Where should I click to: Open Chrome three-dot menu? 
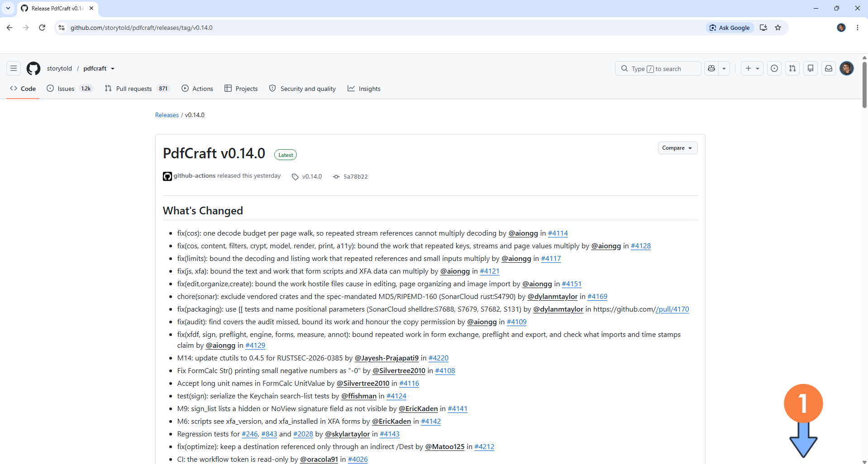(858, 28)
